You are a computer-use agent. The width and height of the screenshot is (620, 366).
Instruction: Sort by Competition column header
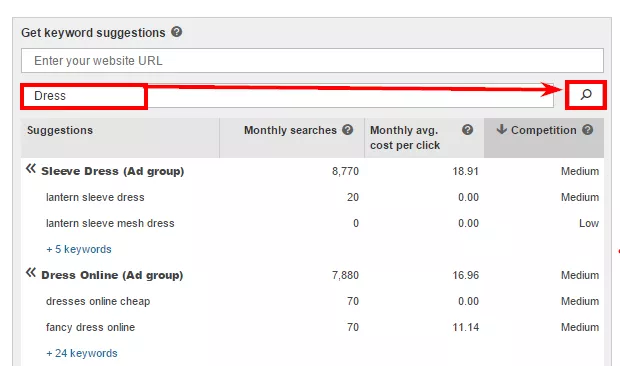click(544, 138)
